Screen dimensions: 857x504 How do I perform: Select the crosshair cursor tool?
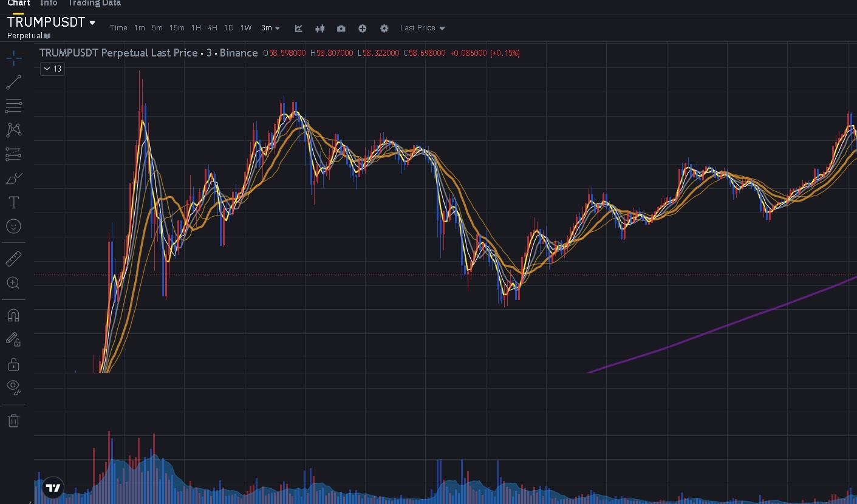click(13, 59)
